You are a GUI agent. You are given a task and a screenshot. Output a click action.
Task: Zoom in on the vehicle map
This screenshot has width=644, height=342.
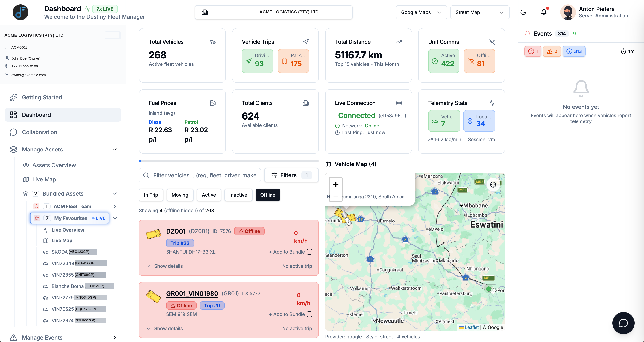(336, 184)
